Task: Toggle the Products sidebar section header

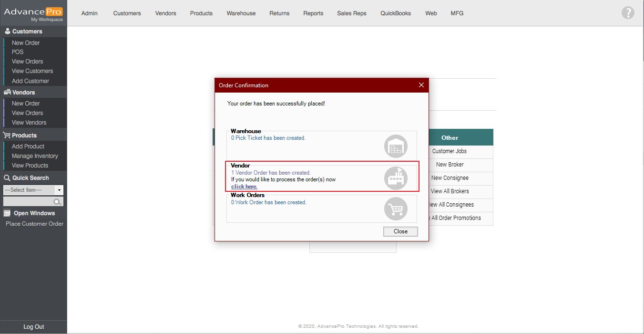Action: pos(24,136)
